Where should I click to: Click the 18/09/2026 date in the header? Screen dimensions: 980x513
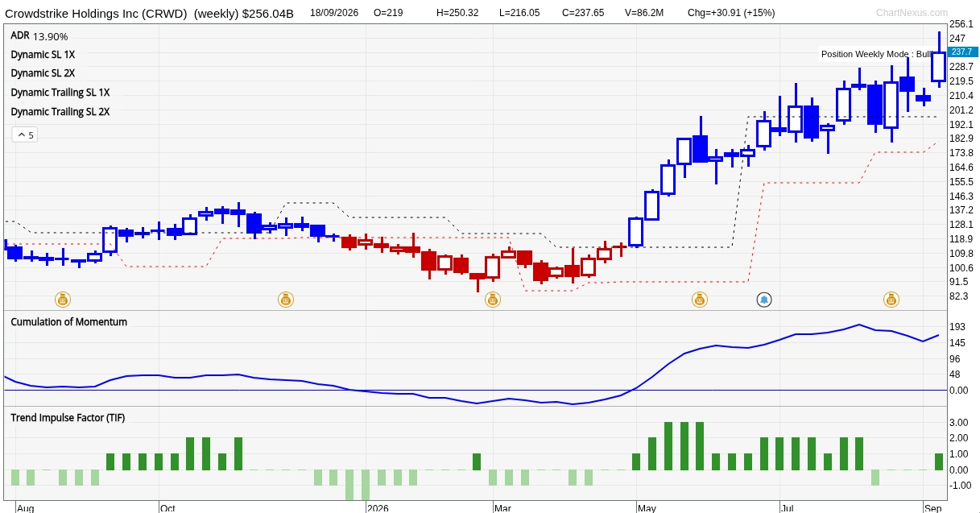coord(334,13)
